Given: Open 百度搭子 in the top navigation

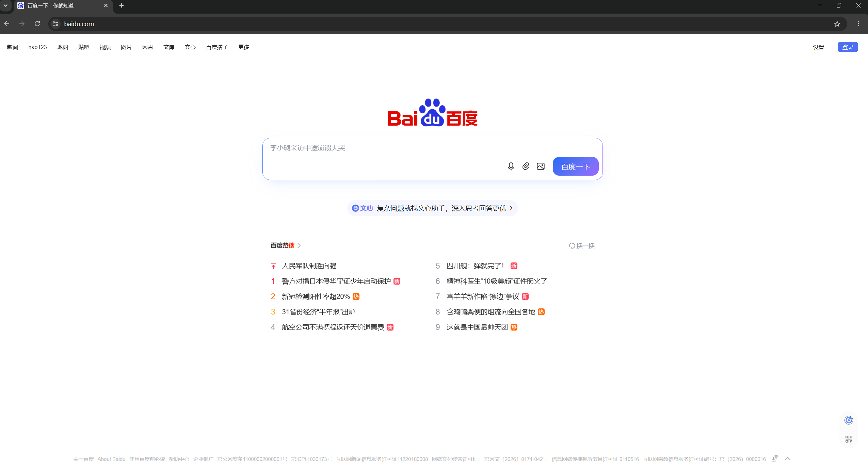Looking at the screenshot, I should (217, 47).
